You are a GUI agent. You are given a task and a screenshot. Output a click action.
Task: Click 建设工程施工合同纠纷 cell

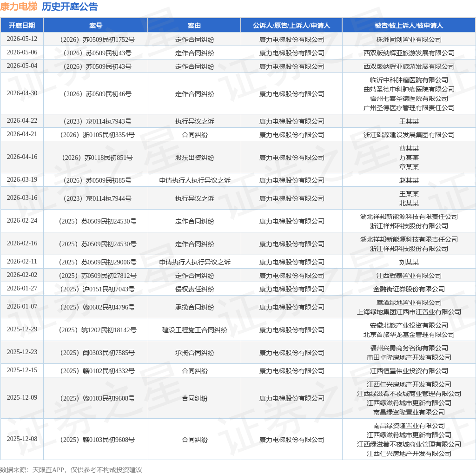(195, 330)
